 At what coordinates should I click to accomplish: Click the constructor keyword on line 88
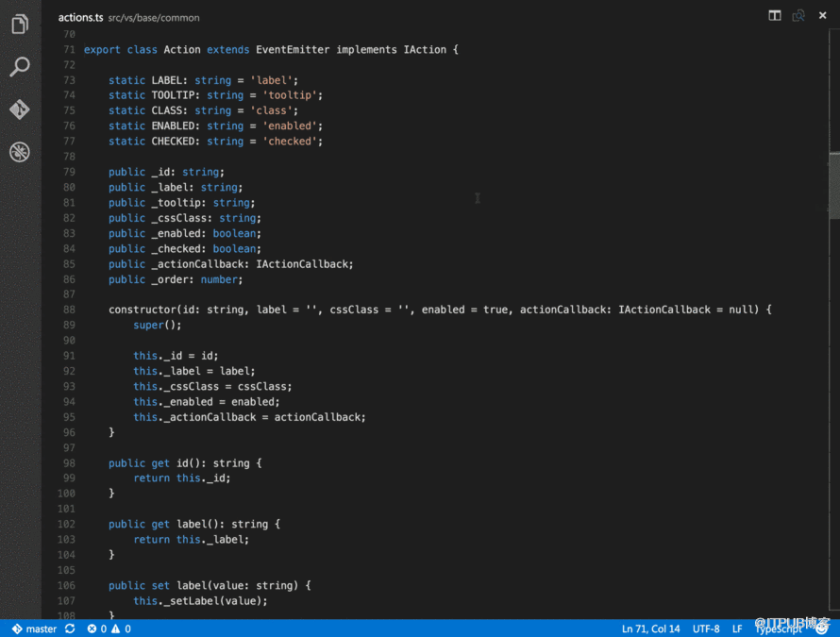pos(142,310)
